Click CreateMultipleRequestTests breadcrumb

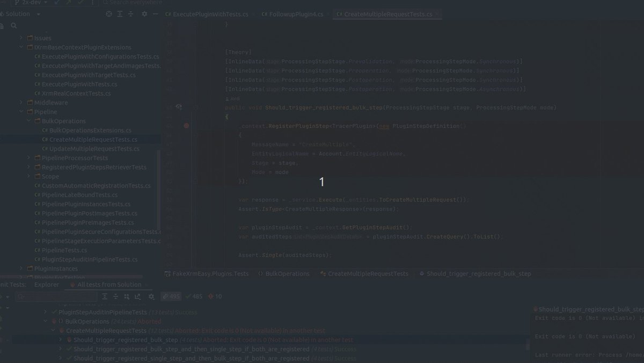(x=364, y=273)
